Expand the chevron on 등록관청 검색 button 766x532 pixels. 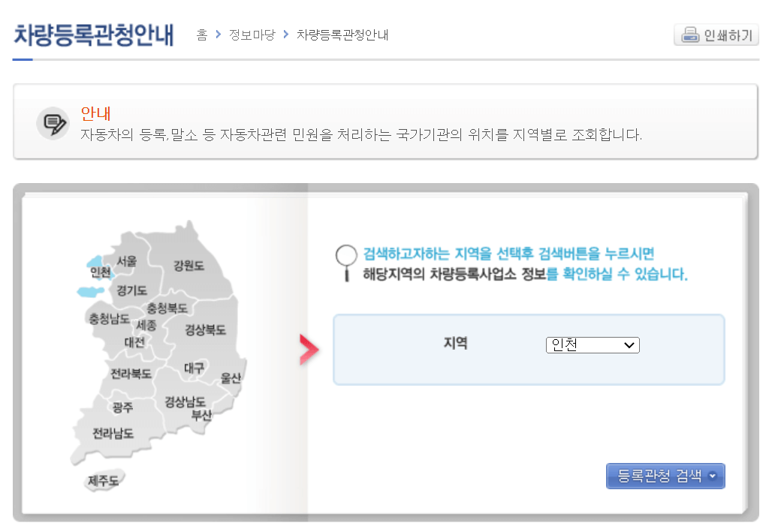pyautogui.click(x=710, y=476)
